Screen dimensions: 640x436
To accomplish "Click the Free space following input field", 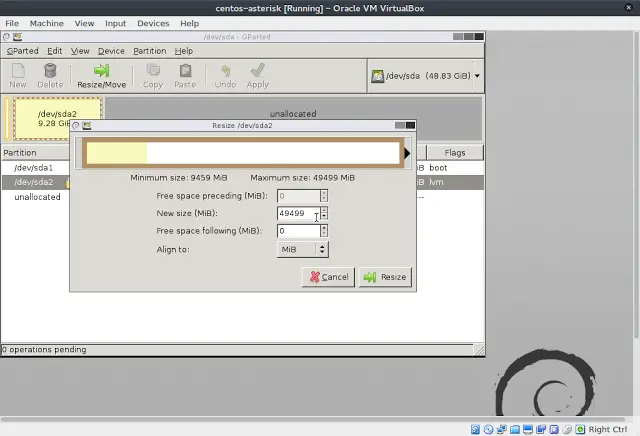I will point(298,231).
